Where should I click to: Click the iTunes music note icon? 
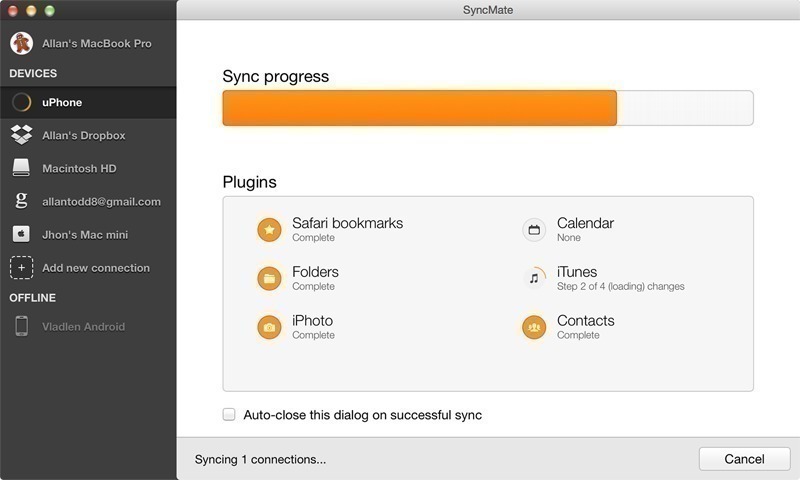pos(534,278)
